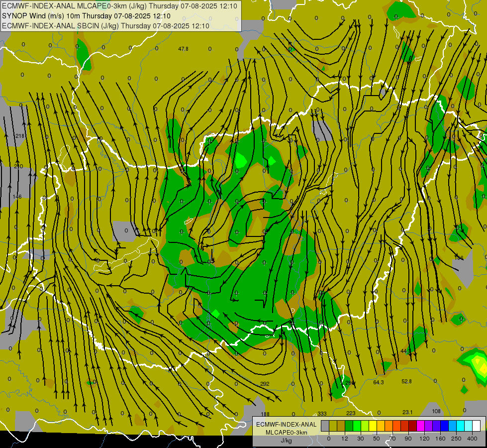This screenshot has width=487, height=448.
Task: Select the legend's 70 tick label
Action: pos(392,439)
